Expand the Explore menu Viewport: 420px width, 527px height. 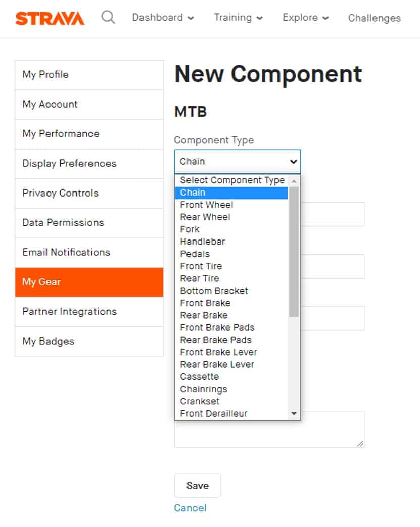(306, 18)
